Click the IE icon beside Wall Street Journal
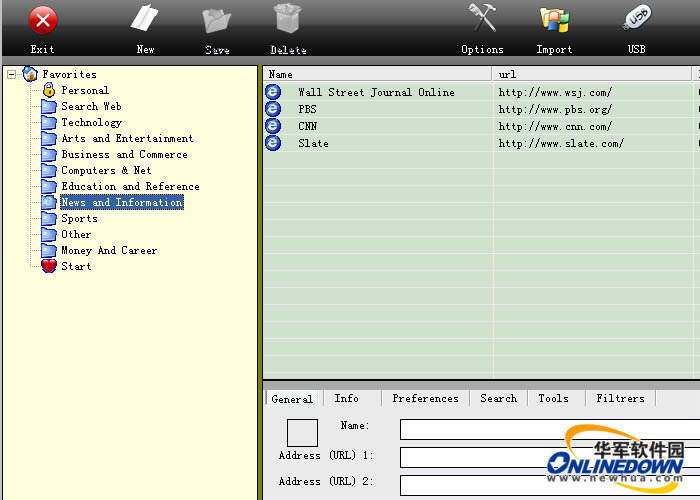Image resolution: width=700 pixels, height=500 pixels. coord(273,92)
